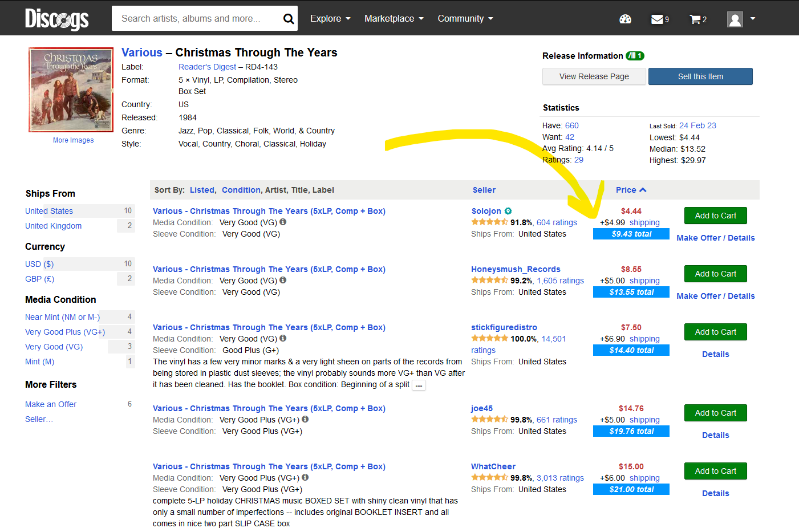Open the dashboard gauge icon

pyautogui.click(x=625, y=19)
